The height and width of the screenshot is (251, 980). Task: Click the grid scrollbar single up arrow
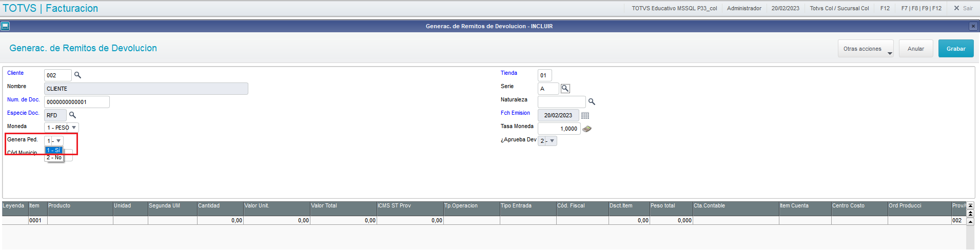(x=970, y=222)
